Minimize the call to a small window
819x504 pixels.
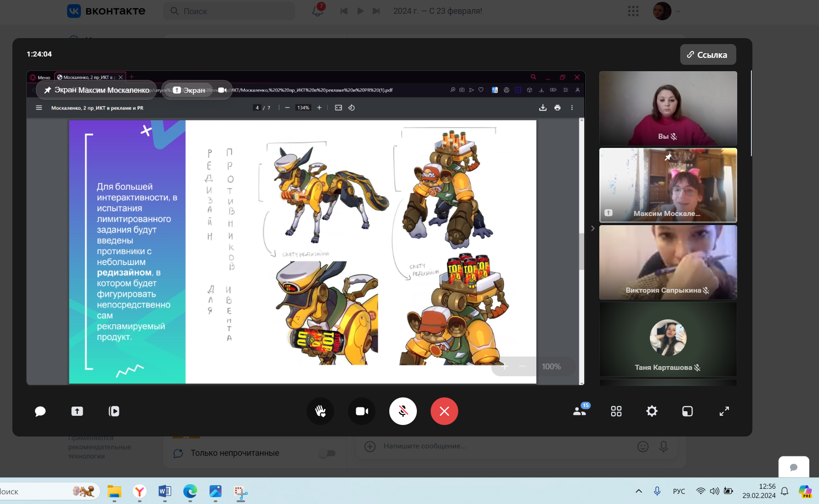tap(688, 411)
